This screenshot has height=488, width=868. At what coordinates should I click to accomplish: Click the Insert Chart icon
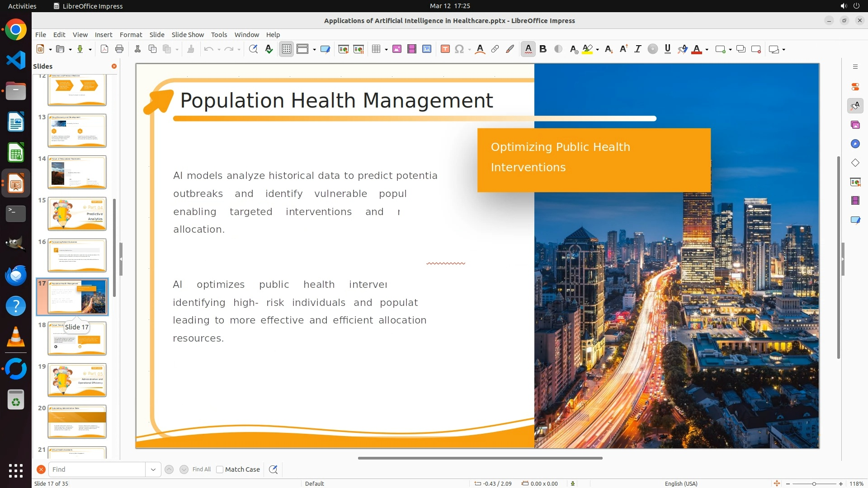coord(427,49)
